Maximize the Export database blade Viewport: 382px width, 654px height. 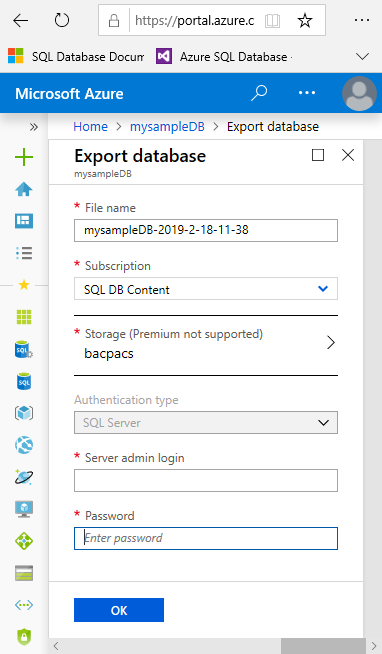(318, 155)
